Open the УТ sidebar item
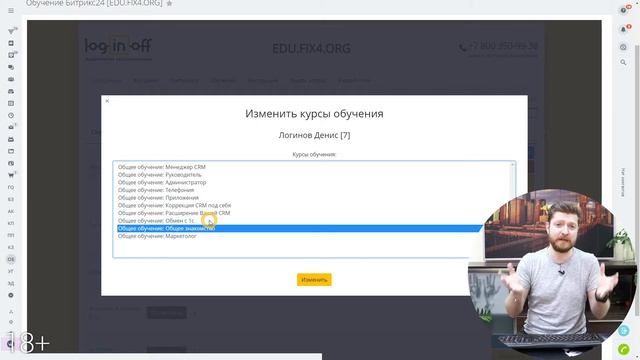The width and height of the screenshot is (640, 360). [x=11, y=271]
